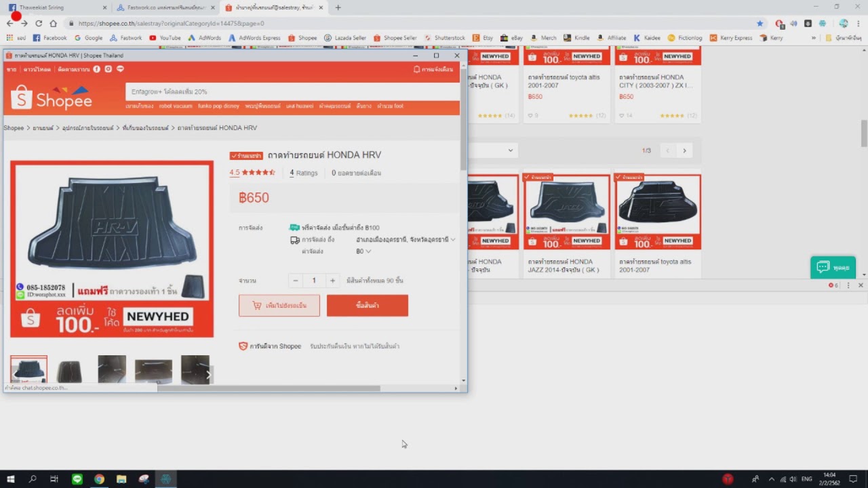Open Lazada Seller bookmark
The image size is (868, 488).
[345, 38]
